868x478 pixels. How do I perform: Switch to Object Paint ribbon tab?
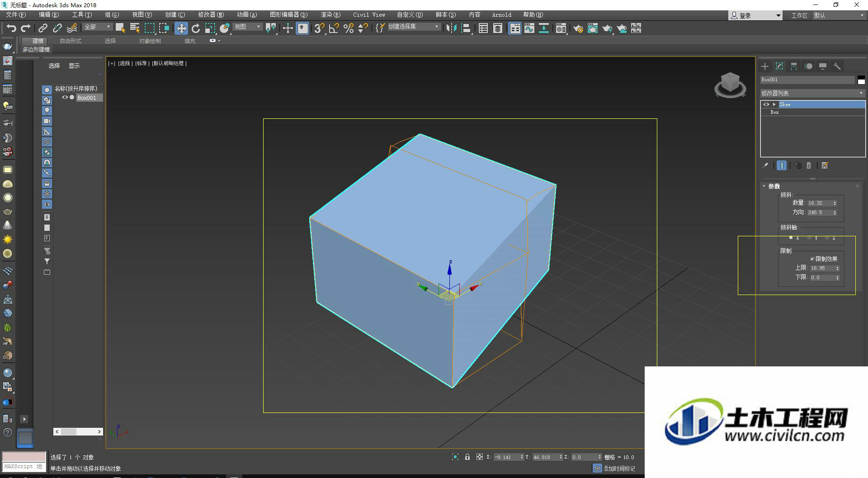(150, 41)
